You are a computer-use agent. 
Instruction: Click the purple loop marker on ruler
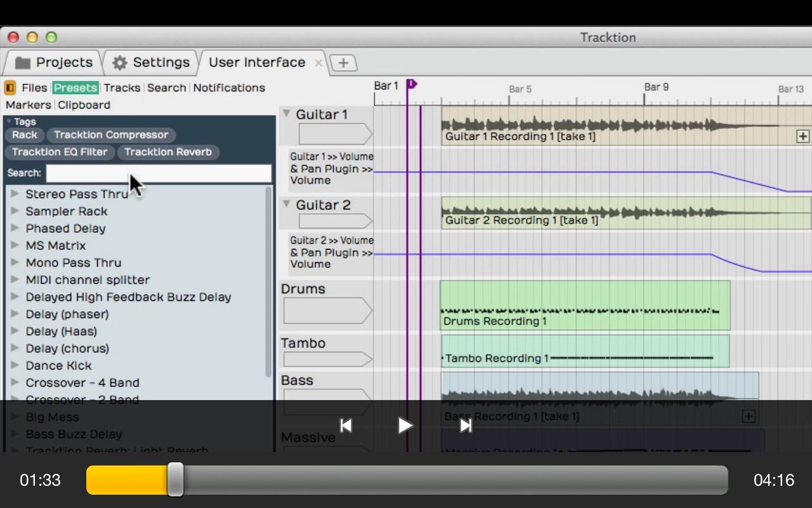point(412,84)
